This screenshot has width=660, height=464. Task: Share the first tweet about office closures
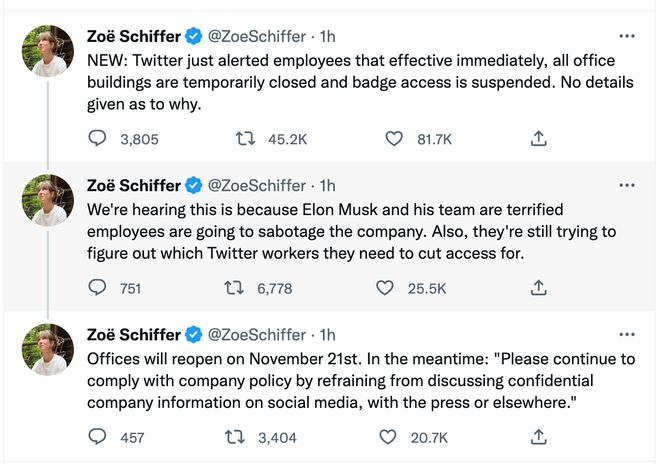538,139
